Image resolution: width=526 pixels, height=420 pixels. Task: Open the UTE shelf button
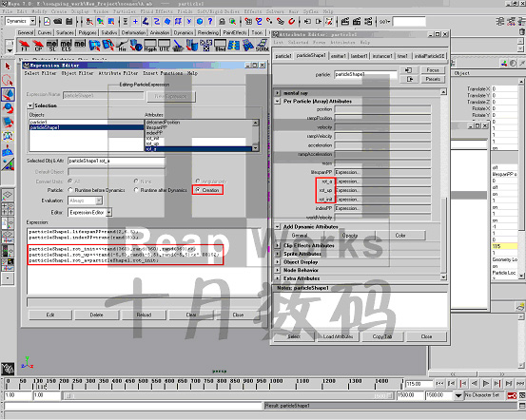164,46
